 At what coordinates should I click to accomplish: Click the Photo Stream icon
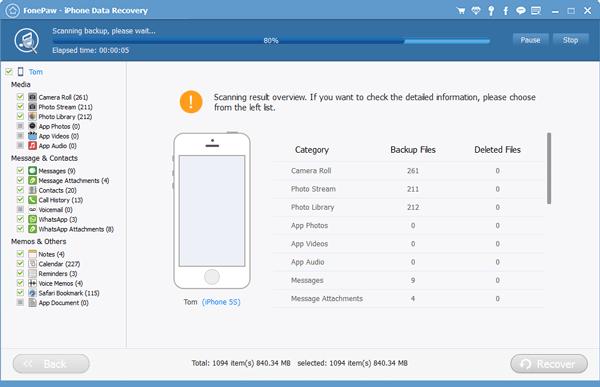[33, 107]
